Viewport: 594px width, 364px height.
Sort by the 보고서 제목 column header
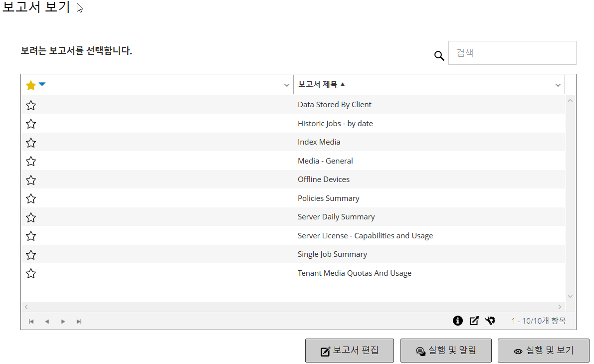pos(318,84)
